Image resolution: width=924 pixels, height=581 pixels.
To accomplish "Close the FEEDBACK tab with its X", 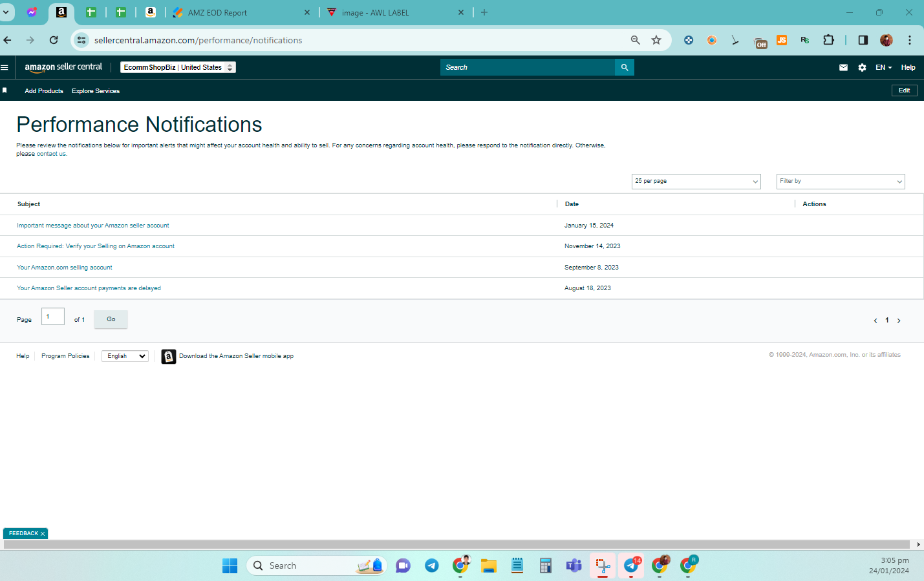I will tap(43, 534).
